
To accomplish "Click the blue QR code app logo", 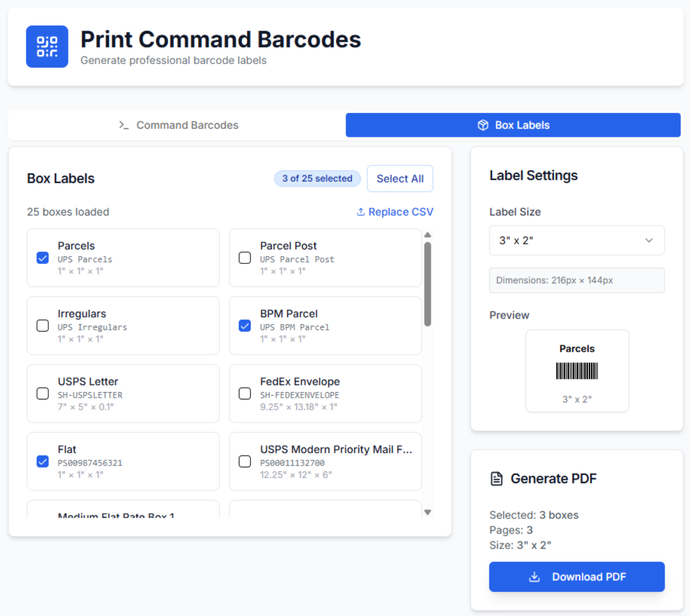I will [x=47, y=47].
